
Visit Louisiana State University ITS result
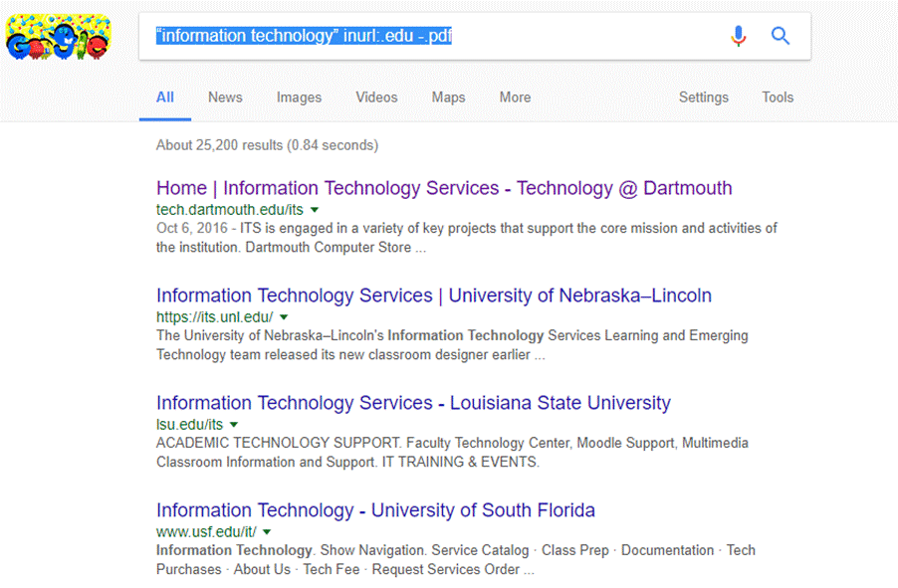413,403
